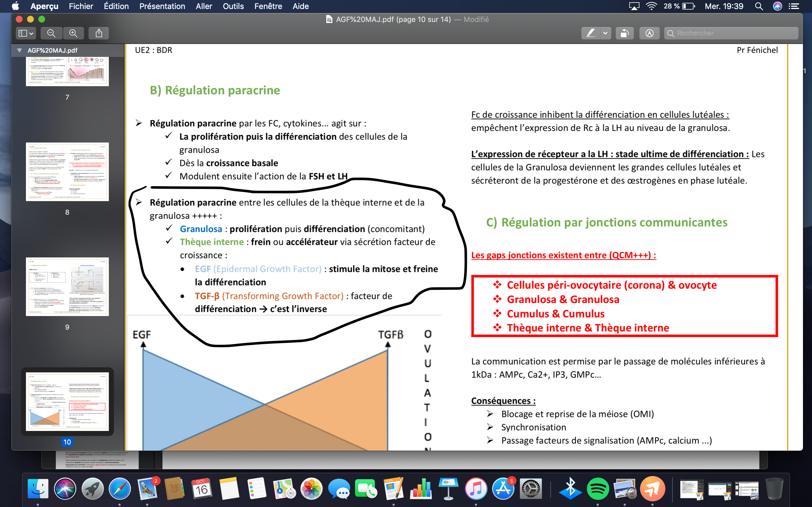Image resolution: width=812 pixels, height=507 pixels.
Task: Click the rotate page button
Action: tap(625, 33)
